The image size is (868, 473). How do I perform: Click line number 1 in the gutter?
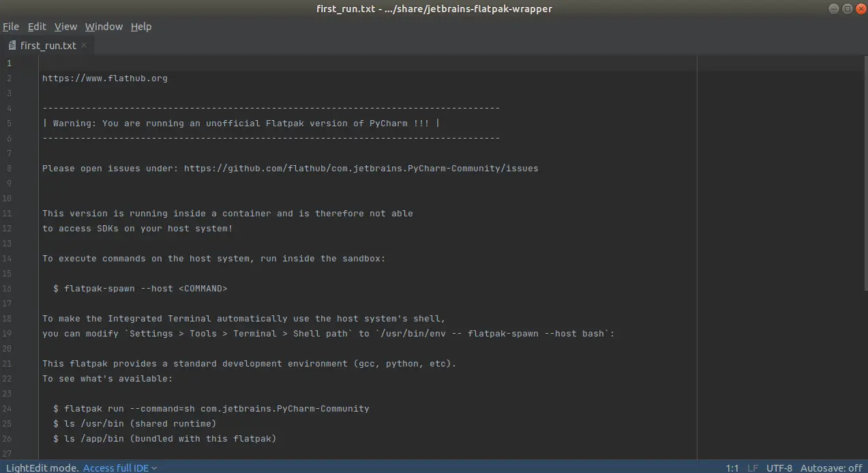(10, 63)
